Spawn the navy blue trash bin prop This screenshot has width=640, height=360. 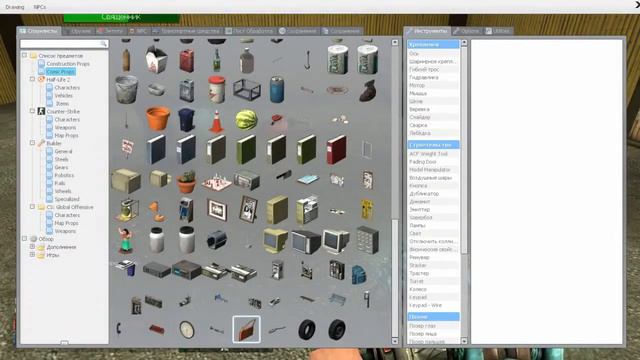tap(187, 120)
